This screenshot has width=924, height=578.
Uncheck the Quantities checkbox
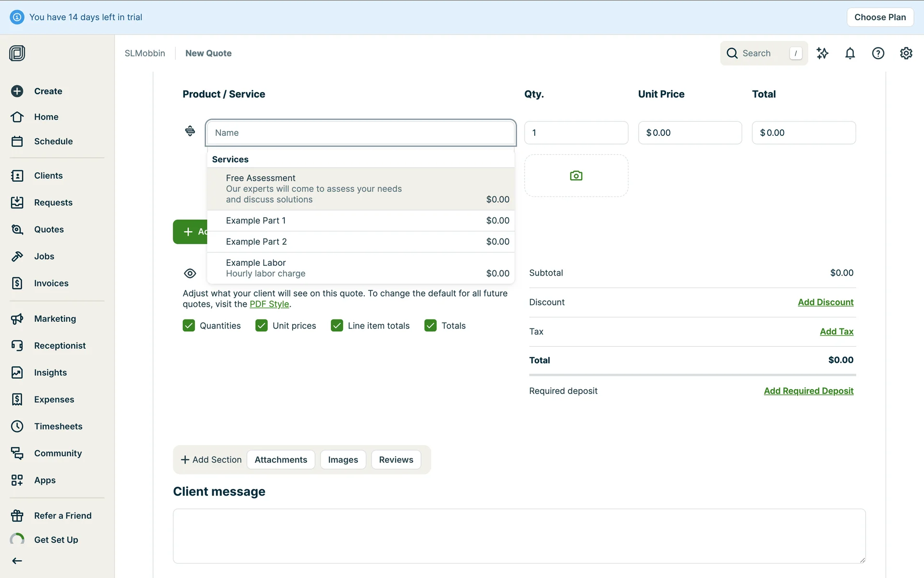189,326
